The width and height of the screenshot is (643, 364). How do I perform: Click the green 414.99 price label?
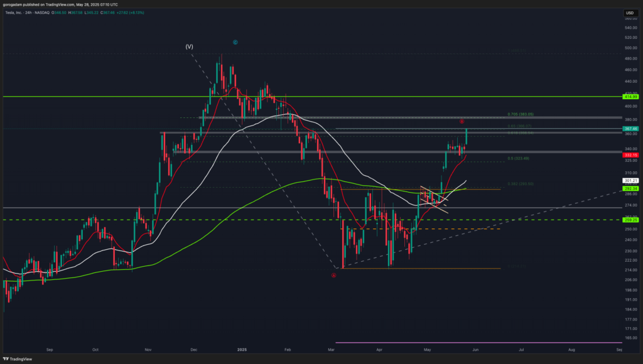(x=630, y=97)
